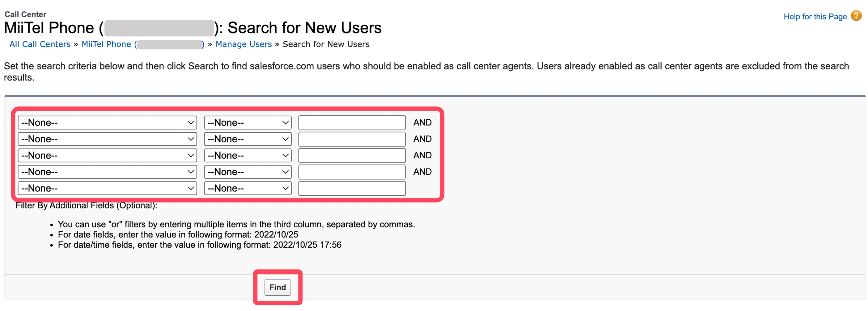Focus first row filter value input
The height and width of the screenshot is (311, 868).
[352, 122]
